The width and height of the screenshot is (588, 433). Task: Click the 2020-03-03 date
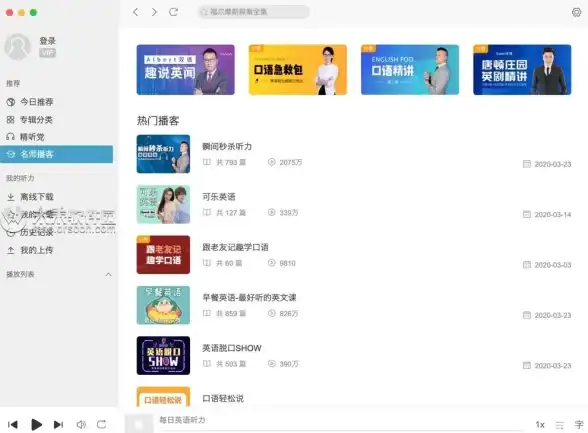tap(553, 265)
